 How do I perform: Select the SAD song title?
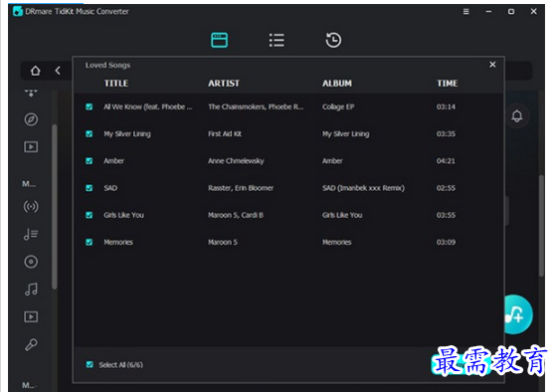pos(110,188)
